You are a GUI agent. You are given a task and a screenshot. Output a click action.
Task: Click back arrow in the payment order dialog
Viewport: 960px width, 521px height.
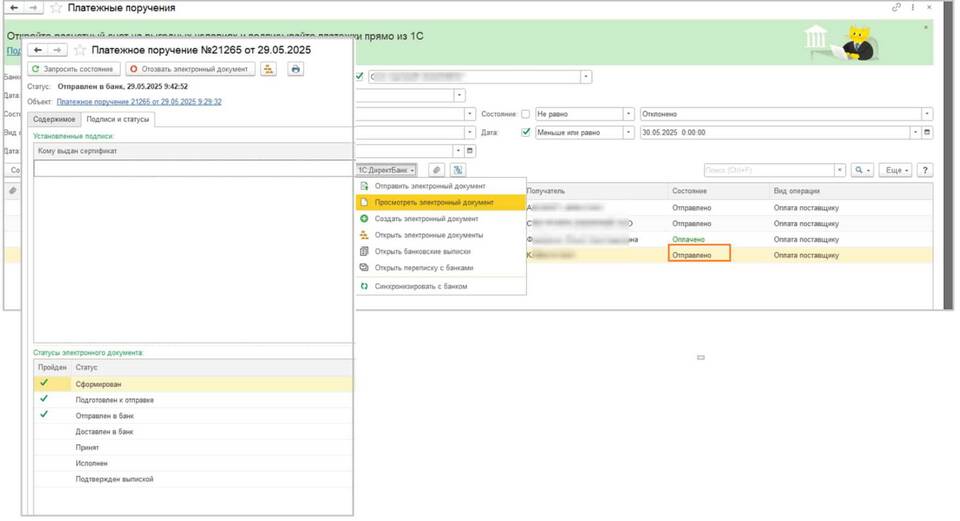pyautogui.click(x=38, y=49)
